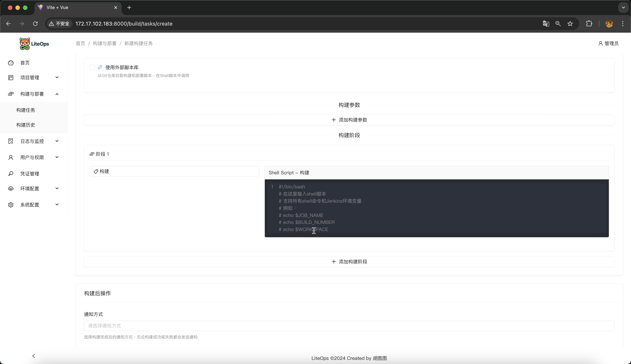The width and height of the screenshot is (631, 364).
Task: Click the 系统配置 gear icon
Action: tap(11, 205)
